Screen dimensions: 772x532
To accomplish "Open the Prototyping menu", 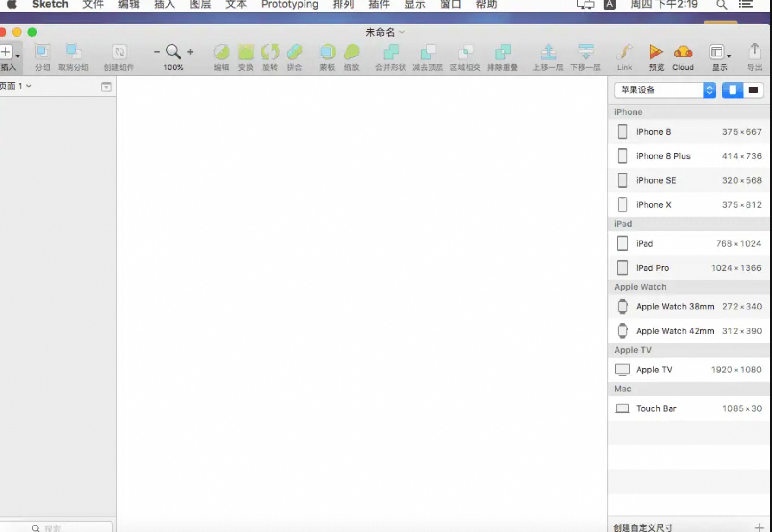I will click(290, 5).
